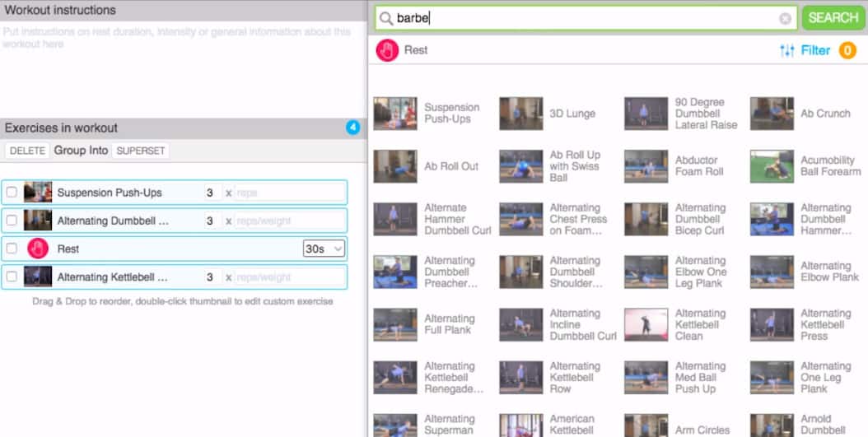Select Alternating Full Plank thumbnail
868x437 pixels.
(x=395, y=325)
